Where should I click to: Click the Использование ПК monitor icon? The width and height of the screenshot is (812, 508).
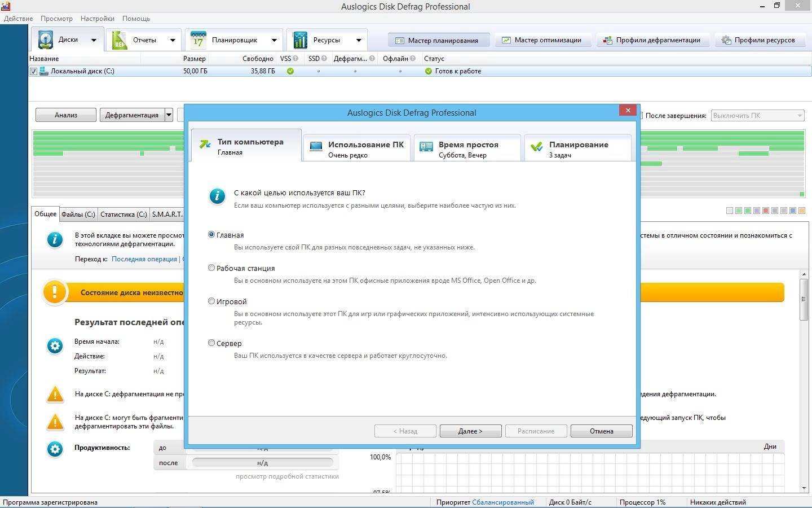coord(316,147)
